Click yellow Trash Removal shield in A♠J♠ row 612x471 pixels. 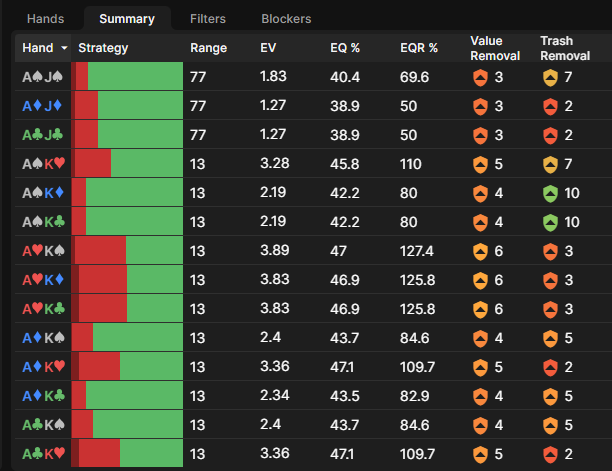(549, 77)
